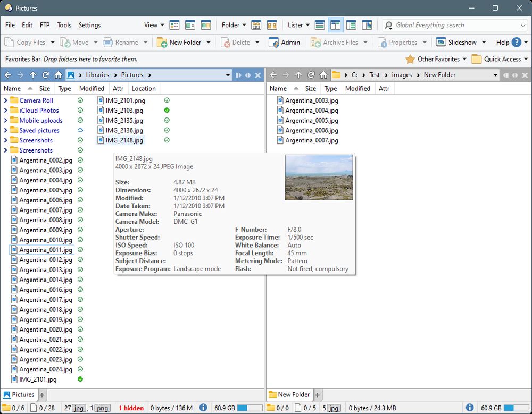Viewport: 532px width, 414px height.
Task: Open the Lister dropdown menu
Action: [x=298, y=25]
